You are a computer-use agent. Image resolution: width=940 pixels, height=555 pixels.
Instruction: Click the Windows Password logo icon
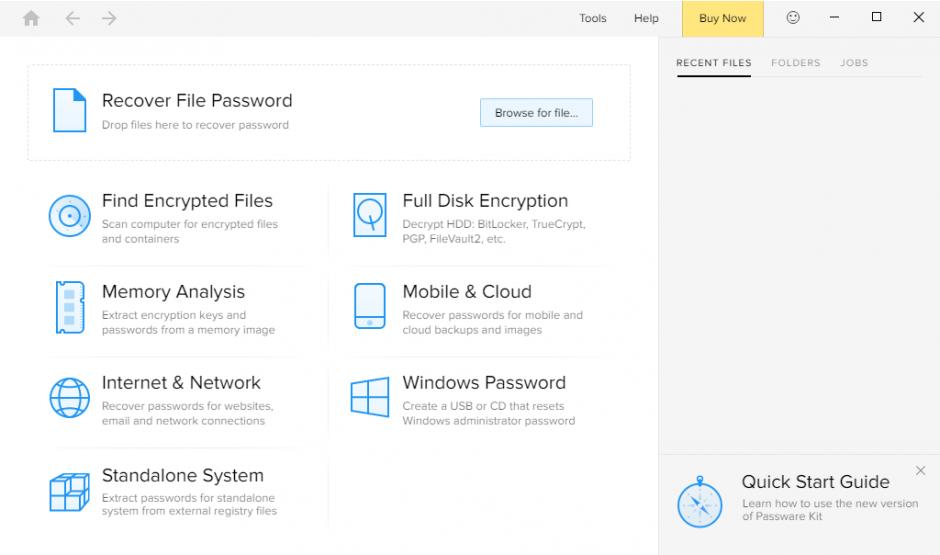[x=370, y=398]
